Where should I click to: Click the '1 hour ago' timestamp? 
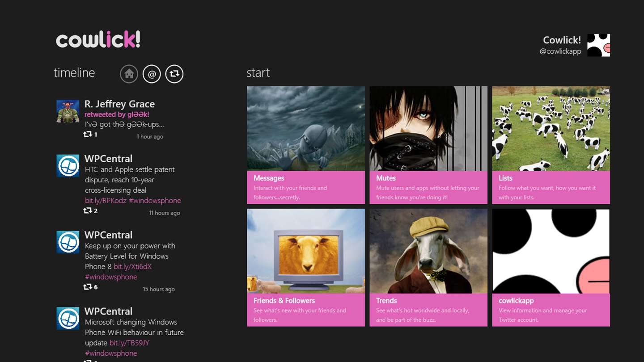(x=150, y=137)
